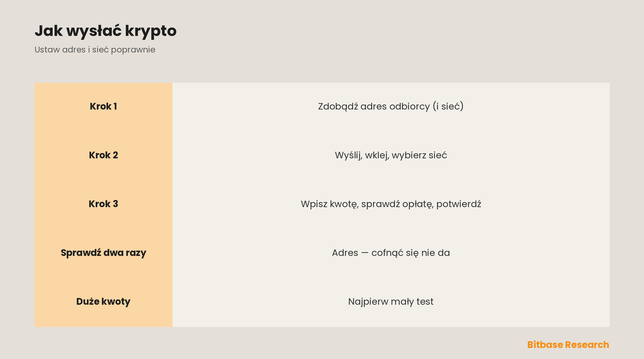Viewport: 644px width, 359px height.
Task: Click the word 'poprawnie' in the subtitle
Action: point(133,50)
